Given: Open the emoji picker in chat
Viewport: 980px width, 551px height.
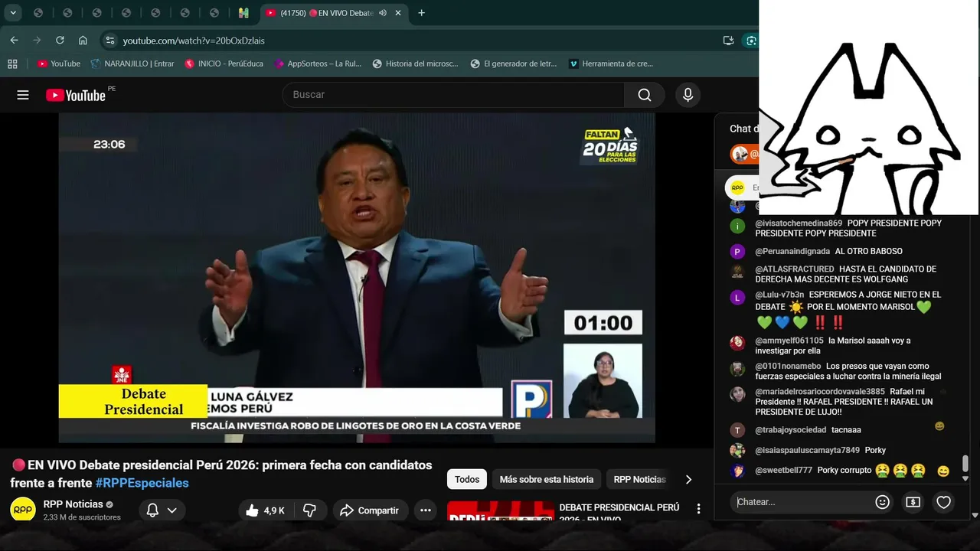Looking at the screenshot, I should pyautogui.click(x=883, y=502).
